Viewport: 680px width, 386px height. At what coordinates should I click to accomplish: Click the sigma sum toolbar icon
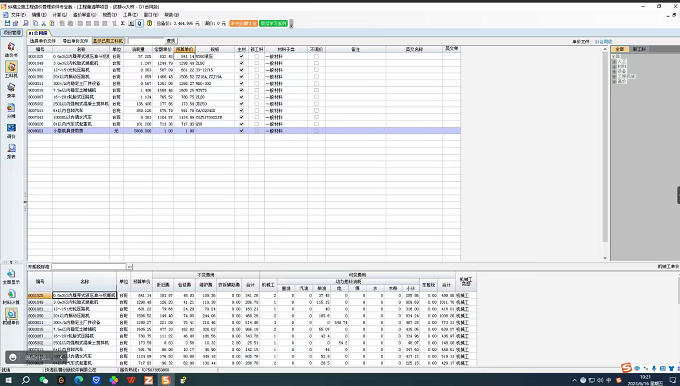(x=123, y=23)
